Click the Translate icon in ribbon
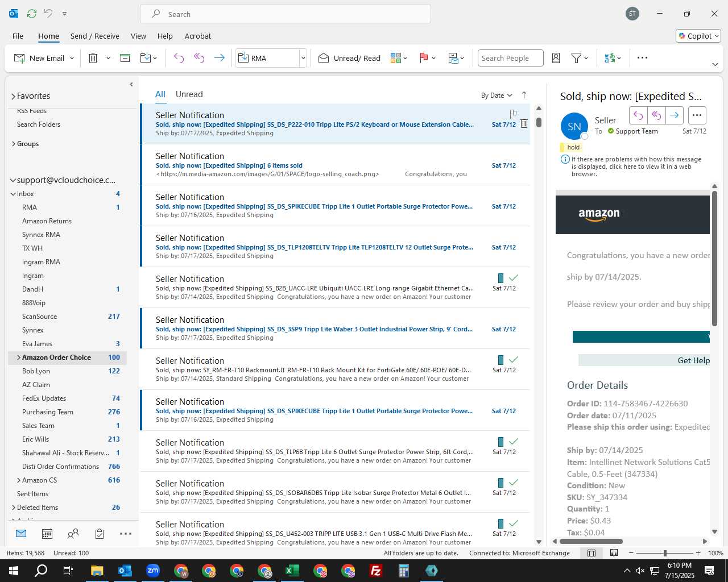The width and height of the screenshot is (728, 582). (x=610, y=58)
